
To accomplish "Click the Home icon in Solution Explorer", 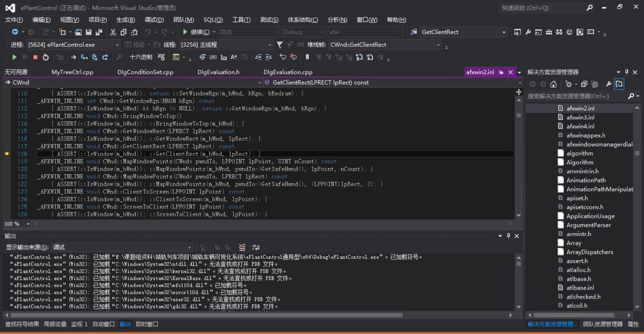I will point(553,84).
